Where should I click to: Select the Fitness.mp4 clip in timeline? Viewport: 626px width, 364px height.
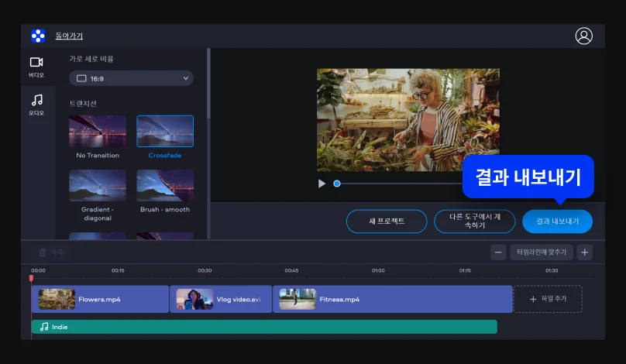[393, 299]
